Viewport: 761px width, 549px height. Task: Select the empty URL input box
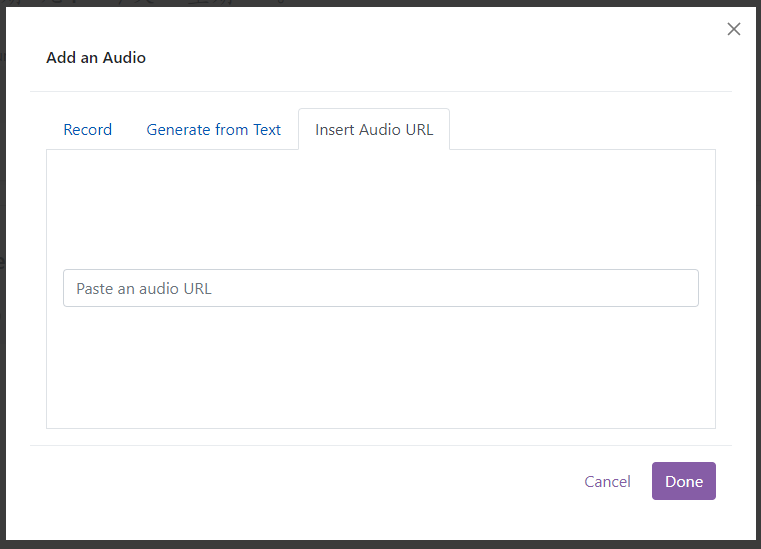[380, 288]
